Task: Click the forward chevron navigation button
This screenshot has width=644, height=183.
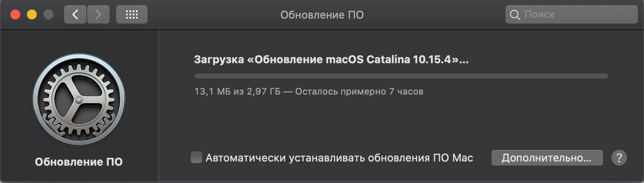Action: point(98,15)
